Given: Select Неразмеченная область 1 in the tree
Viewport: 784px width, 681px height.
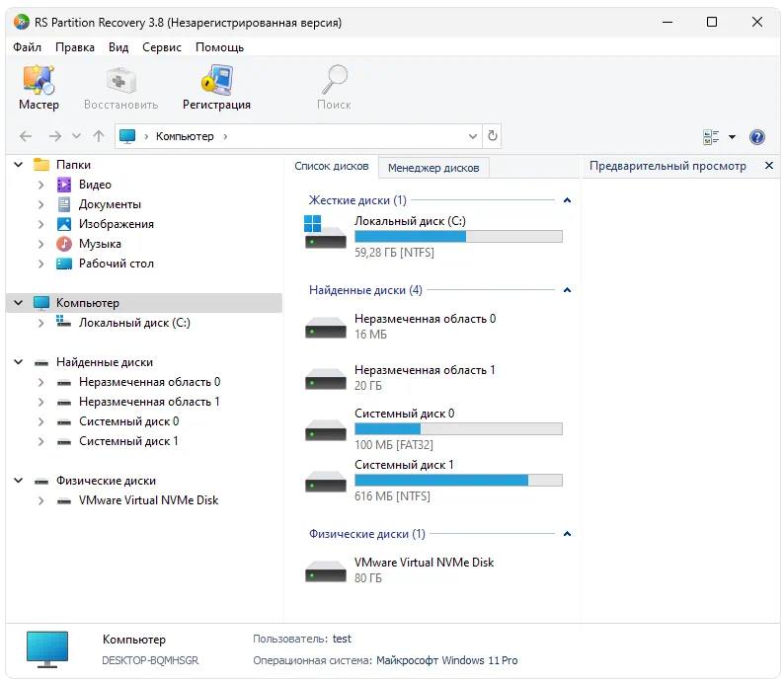Looking at the screenshot, I should [149, 402].
